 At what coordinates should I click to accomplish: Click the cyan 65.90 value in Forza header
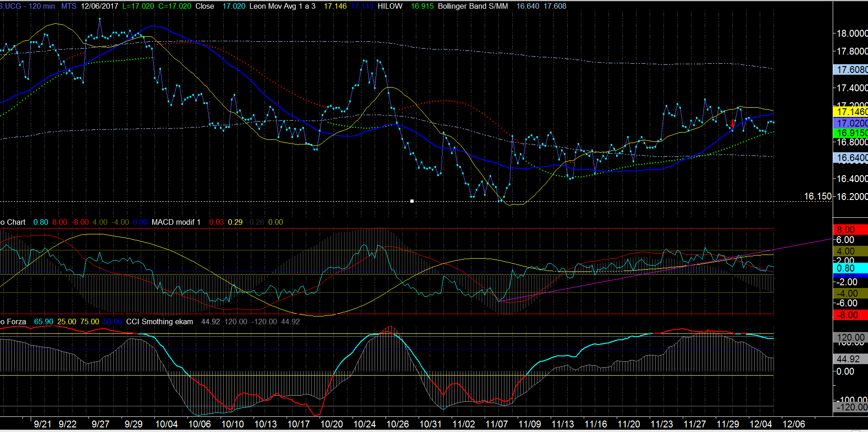coord(44,321)
